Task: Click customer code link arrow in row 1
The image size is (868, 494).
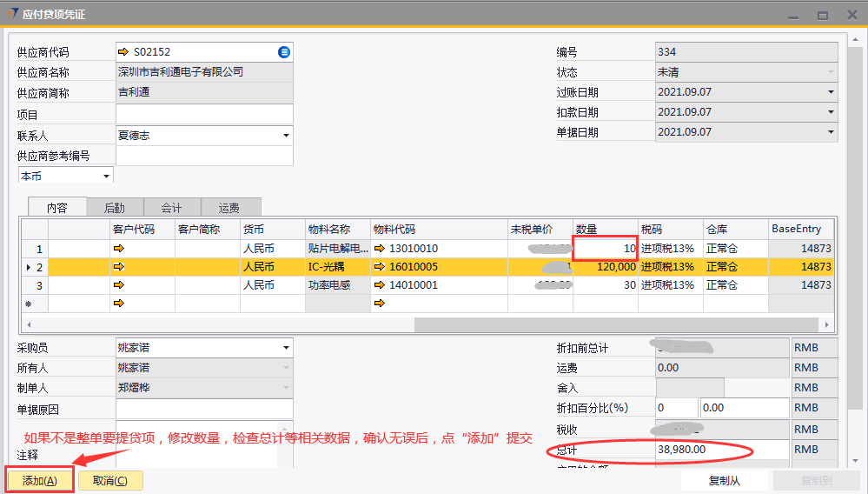Action: click(x=119, y=249)
